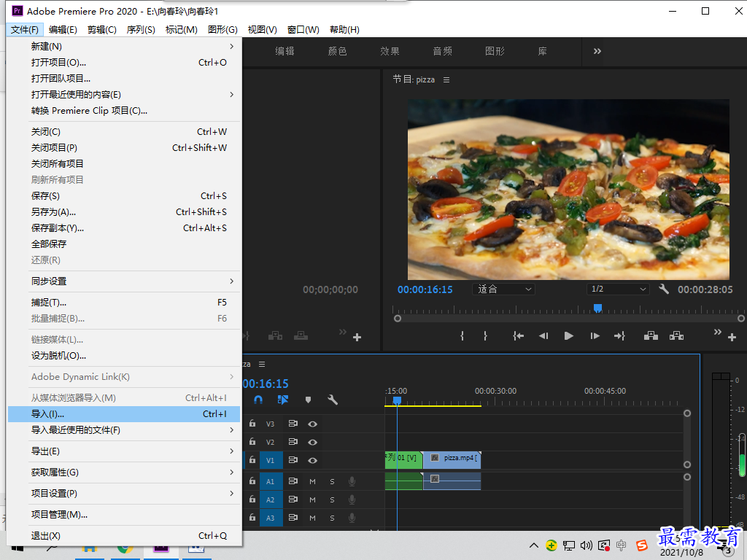
Task: Add marker in timeline
Action: 309,400
